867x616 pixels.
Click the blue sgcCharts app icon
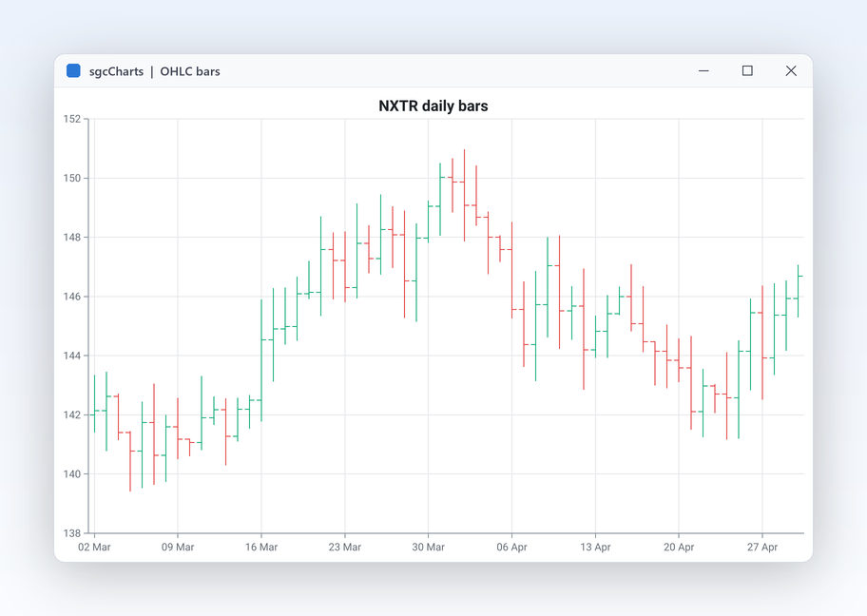[73, 70]
